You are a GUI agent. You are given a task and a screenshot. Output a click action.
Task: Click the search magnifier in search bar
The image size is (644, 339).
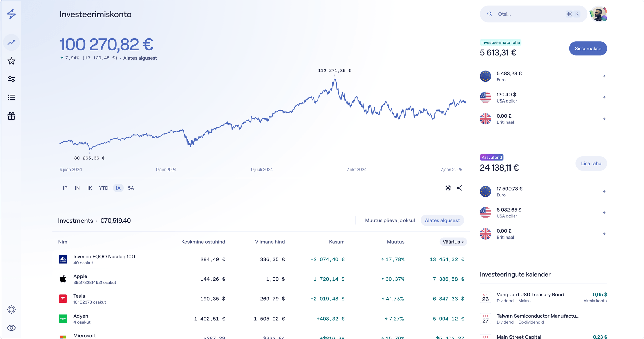pos(490,14)
